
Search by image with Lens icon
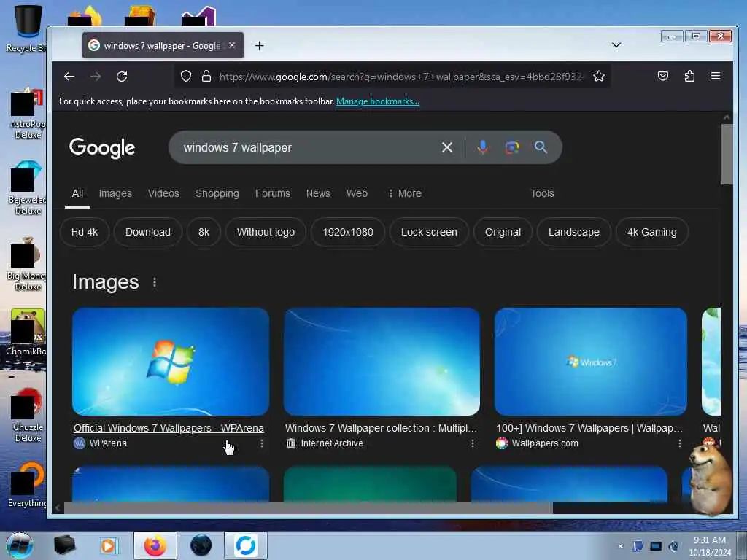[511, 147]
